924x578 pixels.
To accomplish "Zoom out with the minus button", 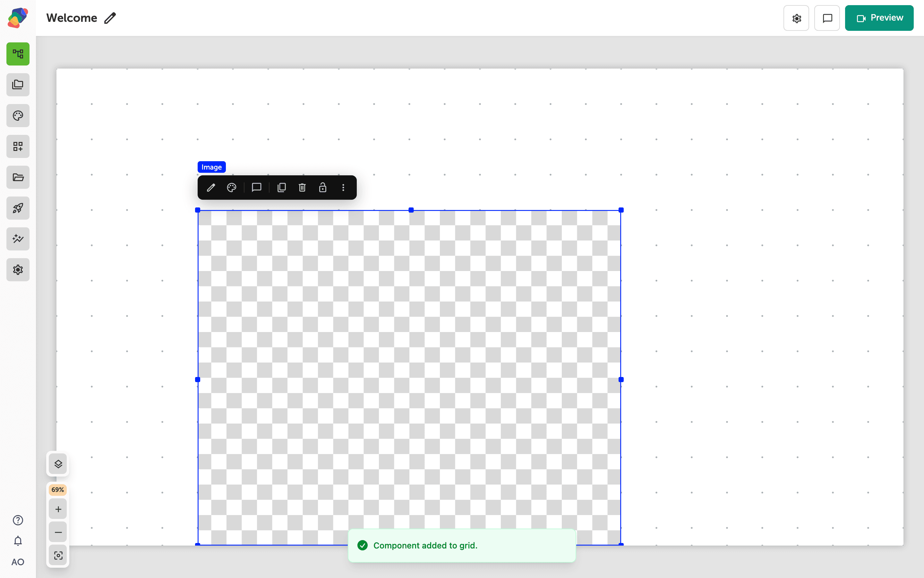I will (58, 532).
